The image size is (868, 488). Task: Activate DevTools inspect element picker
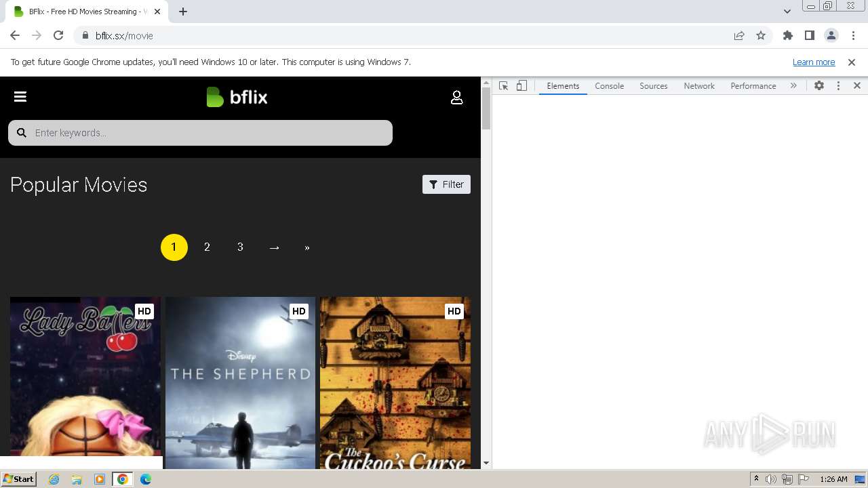pos(503,86)
